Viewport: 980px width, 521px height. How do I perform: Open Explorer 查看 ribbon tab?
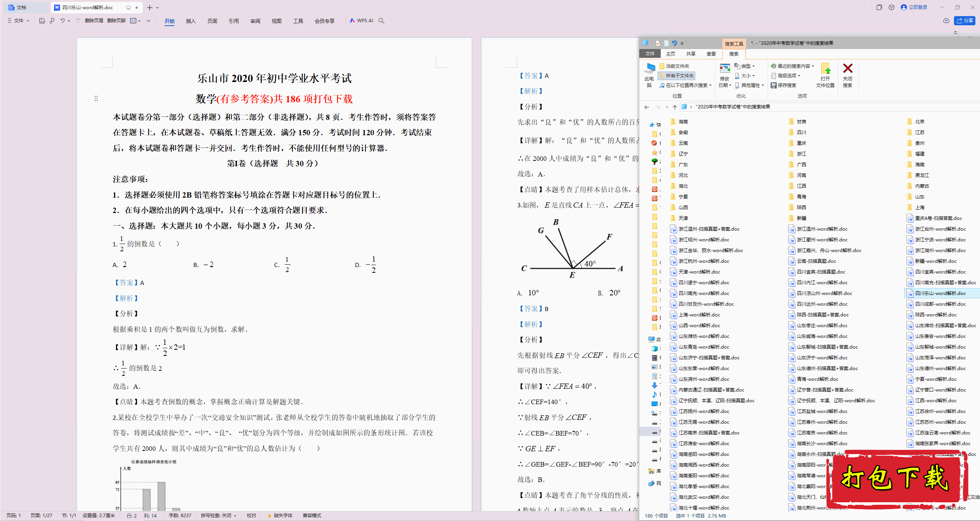(711, 54)
